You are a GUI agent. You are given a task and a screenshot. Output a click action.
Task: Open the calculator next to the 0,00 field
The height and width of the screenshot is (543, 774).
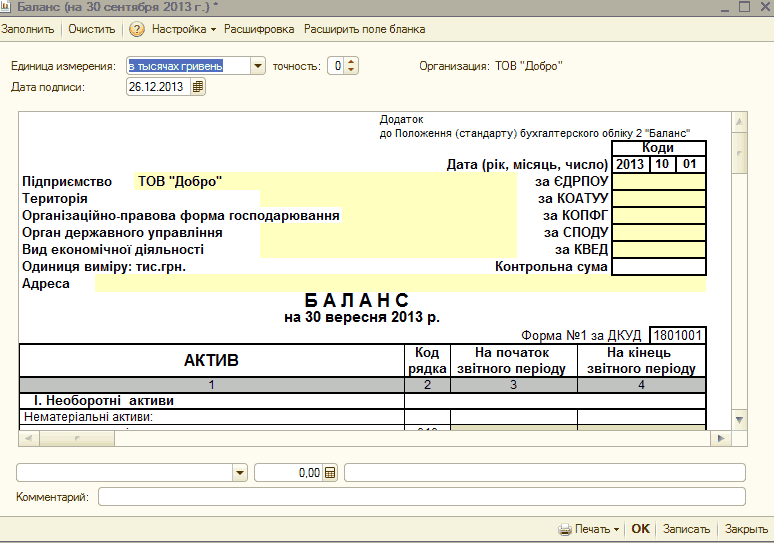pos(331,473)
